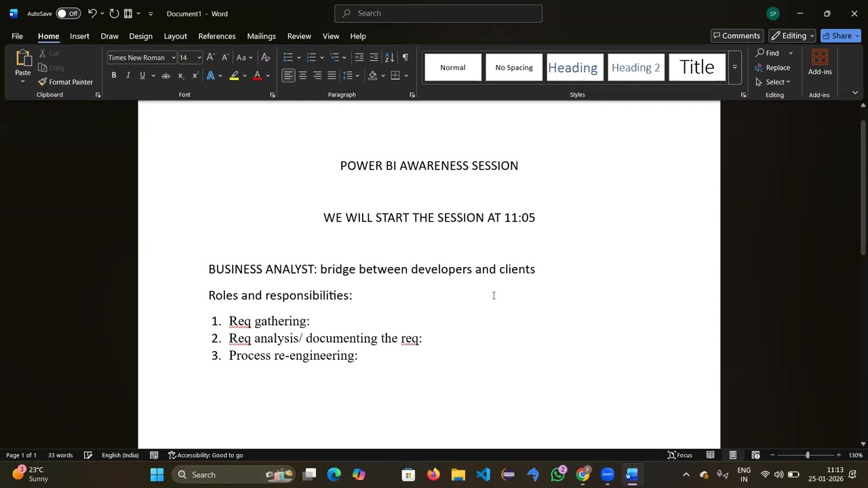Toggle Underline formatting
This screenshot has height=488, width=868.
coord(142,75)
